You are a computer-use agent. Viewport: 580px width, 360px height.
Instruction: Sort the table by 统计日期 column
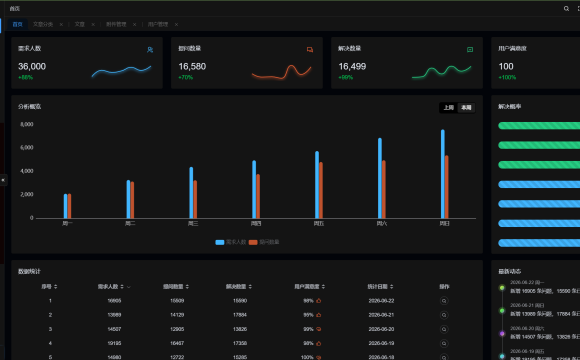click(x=391, y=287)
